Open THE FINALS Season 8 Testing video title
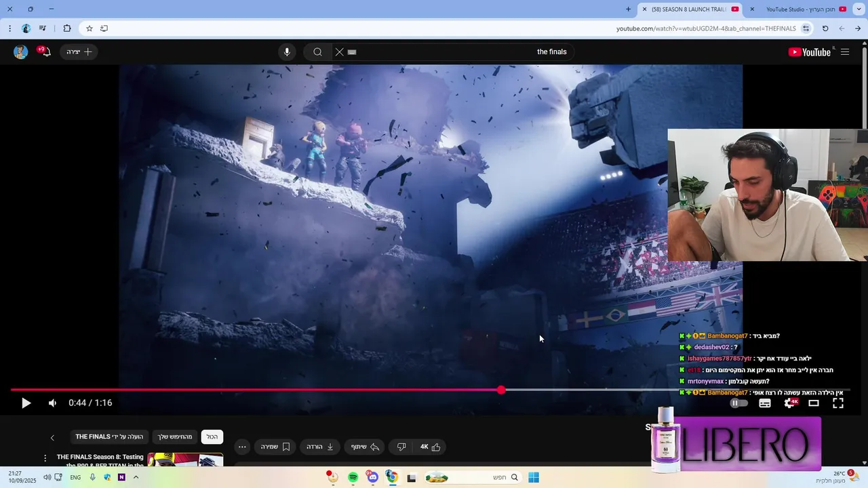868x488 pixels. click(x=100, y=460)
